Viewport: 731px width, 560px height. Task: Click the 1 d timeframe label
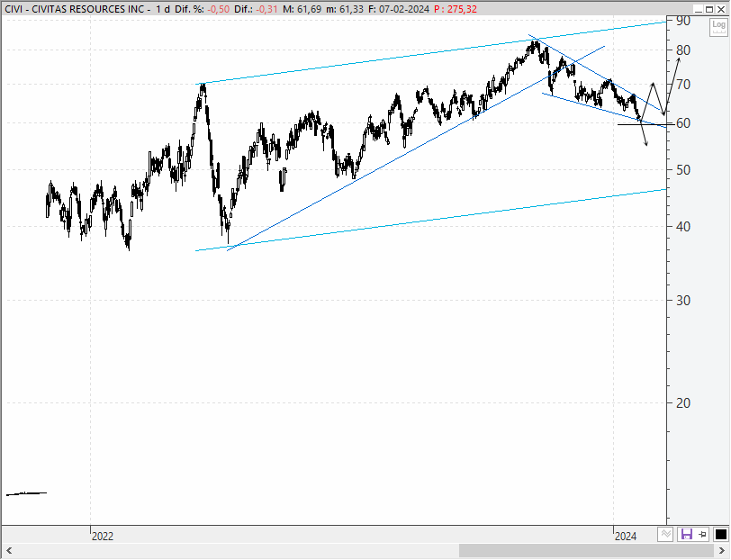point(163,9)
